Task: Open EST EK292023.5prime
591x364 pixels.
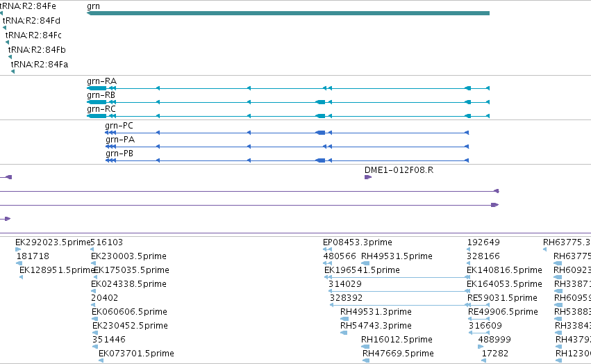Action: [x=53, y=242]
